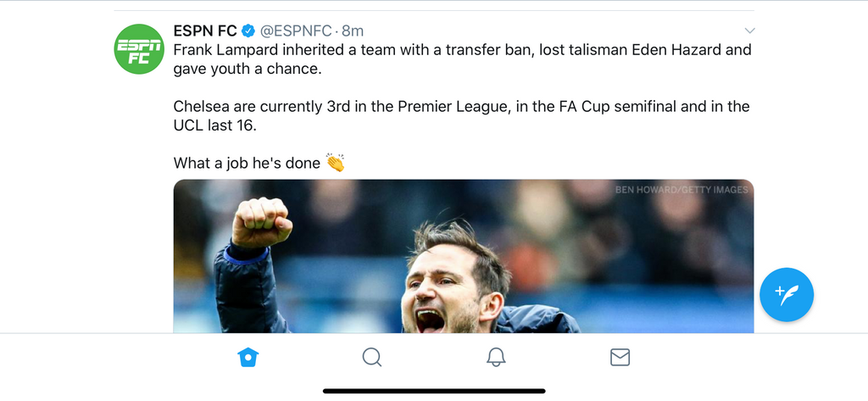Tap the clapping hands emoji
The width and height of the screenshot is (868, 401).
(x=336, y=162)
